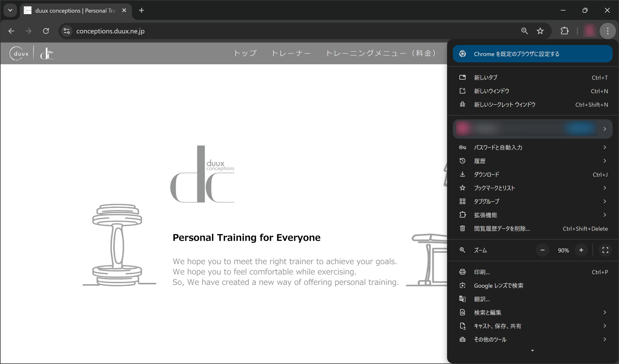The image size is (619, 364).
Task: Click Chrome を既定のブラウザに設定する button
Action: click(x=533, y=54)
